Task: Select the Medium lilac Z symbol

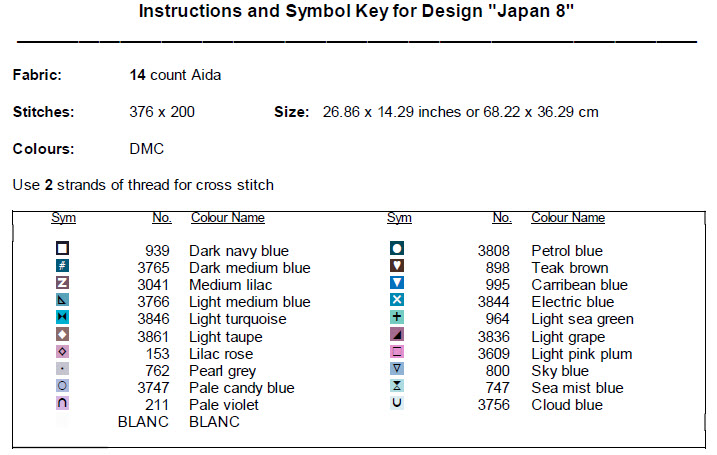Action: click(x=63, y=283)
